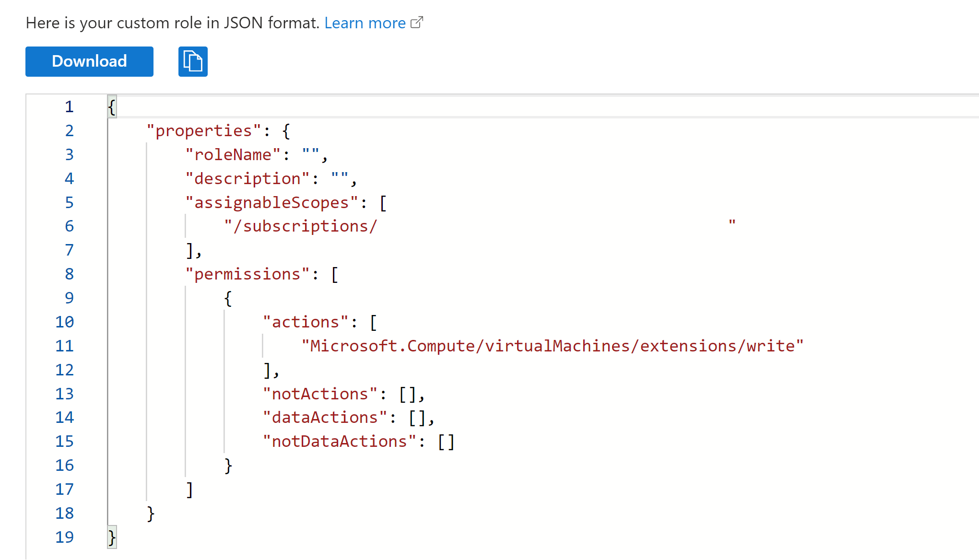Click the "dataActions" key text
Viewport: 979px width, 560px height.
tap(324, 417)
